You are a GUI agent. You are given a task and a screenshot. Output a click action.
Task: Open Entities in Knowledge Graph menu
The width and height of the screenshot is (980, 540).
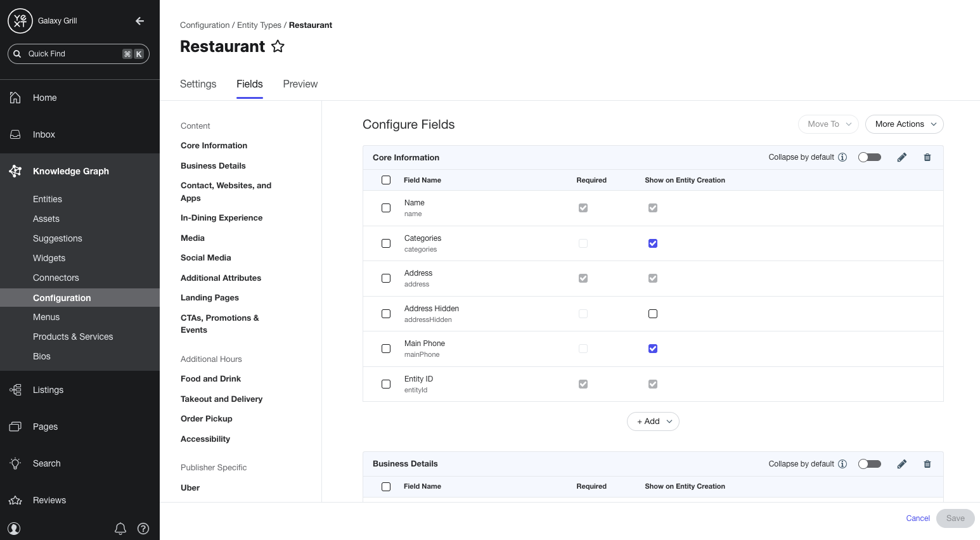tap(48, 199)
